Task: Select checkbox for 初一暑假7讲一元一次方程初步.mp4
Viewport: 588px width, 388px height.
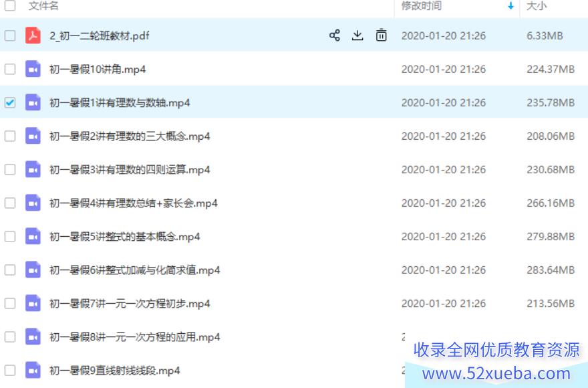Action: 10,304
